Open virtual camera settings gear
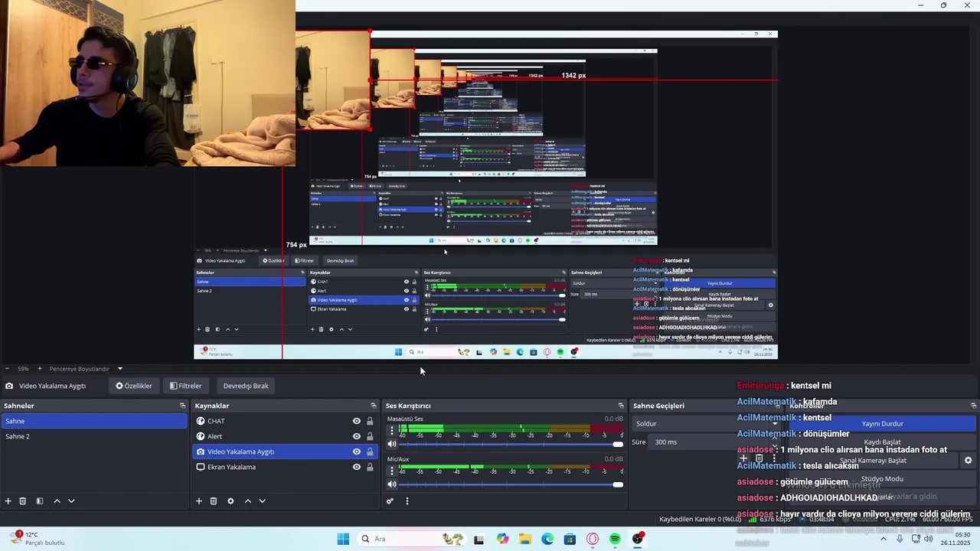 tap(968, 461)
